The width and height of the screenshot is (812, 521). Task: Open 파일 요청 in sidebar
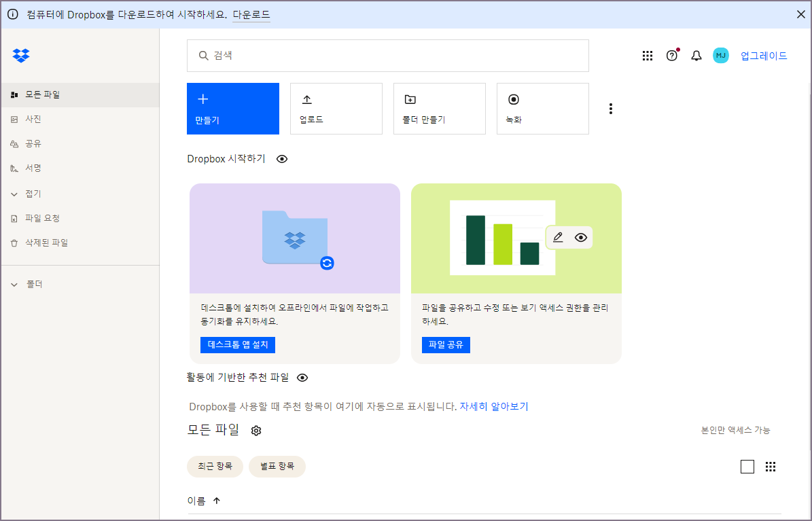80,218
